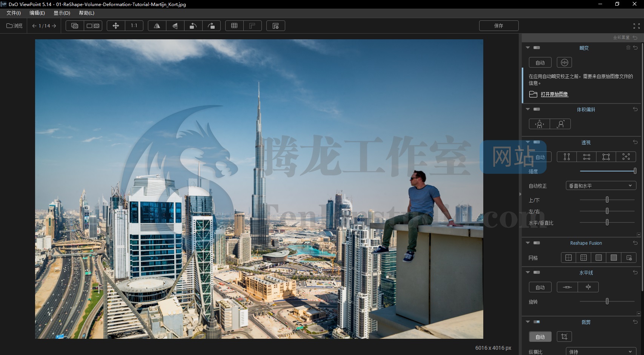Screen dimensions: 644x355
Task: Click 自动 in the 畸变 section
Action: pos(540,62)
